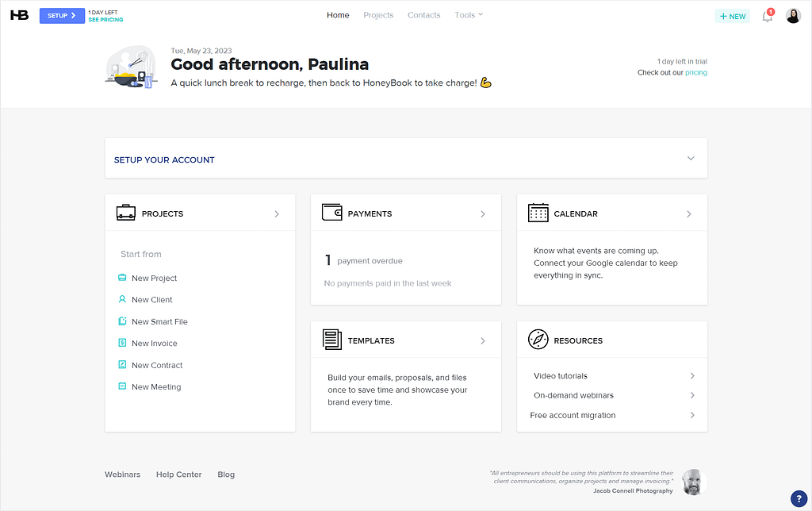Click the TEMPLATES card title

pyautogui.click(x=371, y=340)
